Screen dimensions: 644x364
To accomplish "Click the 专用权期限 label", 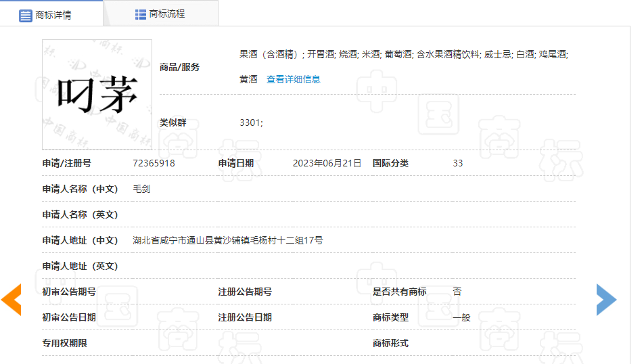I will pos(64,343).
